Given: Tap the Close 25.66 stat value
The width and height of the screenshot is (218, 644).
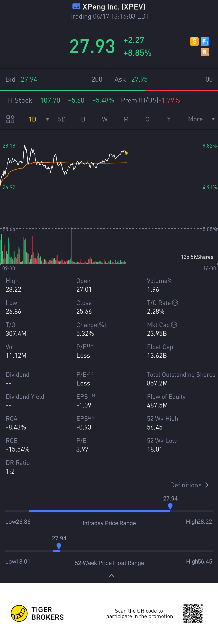Looking at the screenshot, I should click(x=84, y=311).
